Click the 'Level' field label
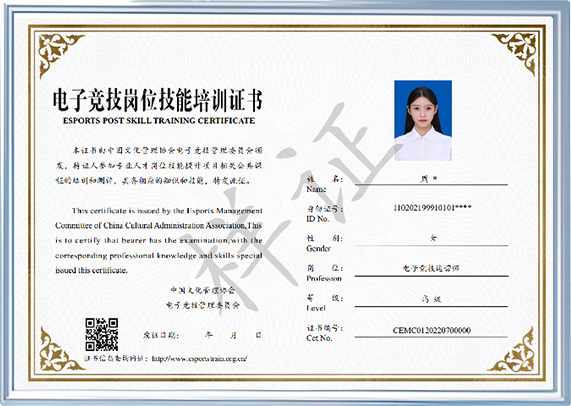Image resolution: width=571 pixels, height=406 pixels. [x=316, y=308]
